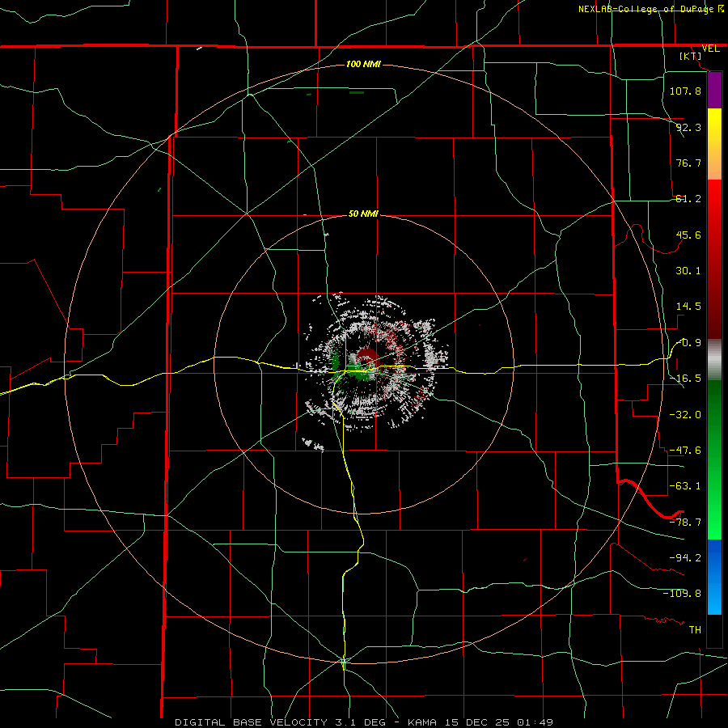The height and width of the screenshot is (728, 728).
Task: Click the -47.6 legend value
Action: 685,451
